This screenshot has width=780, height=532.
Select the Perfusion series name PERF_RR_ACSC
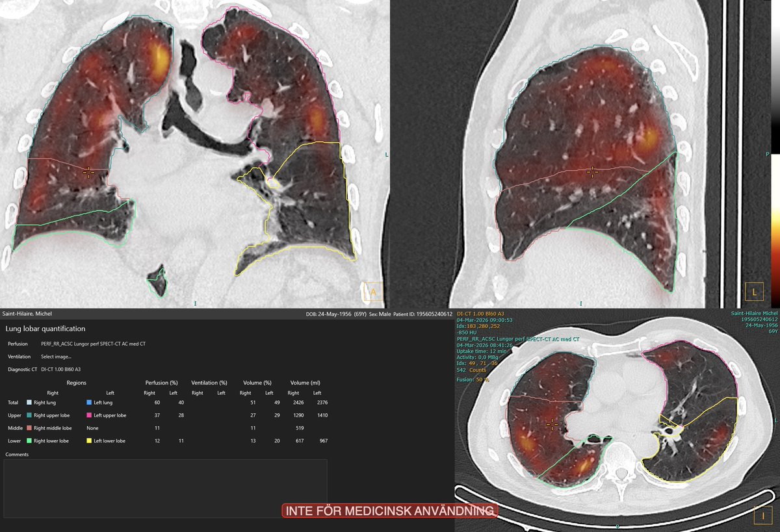click(x=93, y=344)
